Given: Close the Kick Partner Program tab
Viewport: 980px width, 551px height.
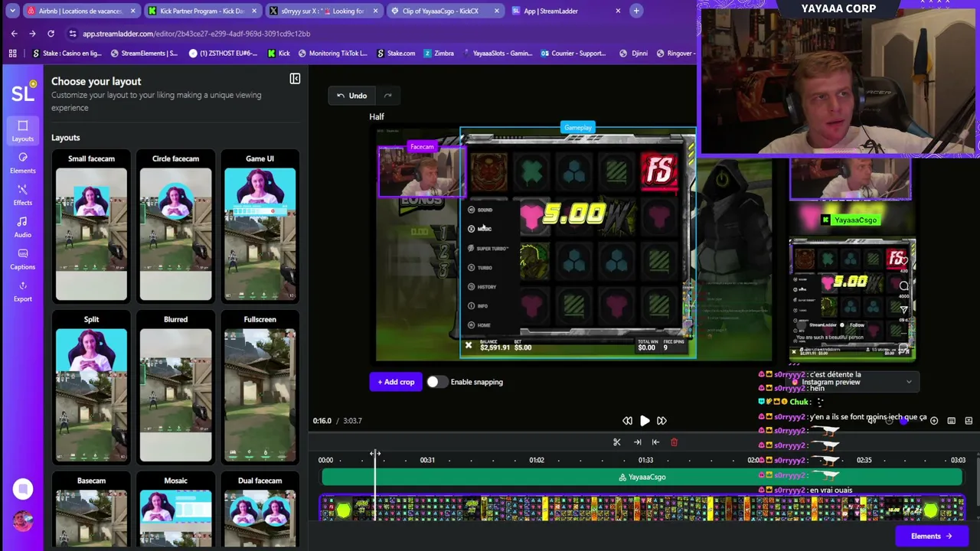Looking at the screenshot, I should (x=253, y=11).
